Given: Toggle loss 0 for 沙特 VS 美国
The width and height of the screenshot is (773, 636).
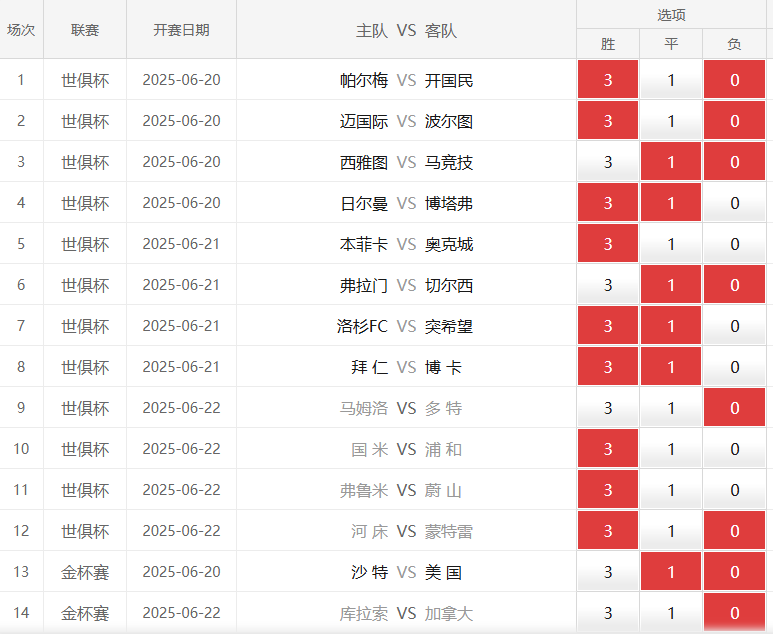Looking at the screenshot, I should click(x=735, y=571).
